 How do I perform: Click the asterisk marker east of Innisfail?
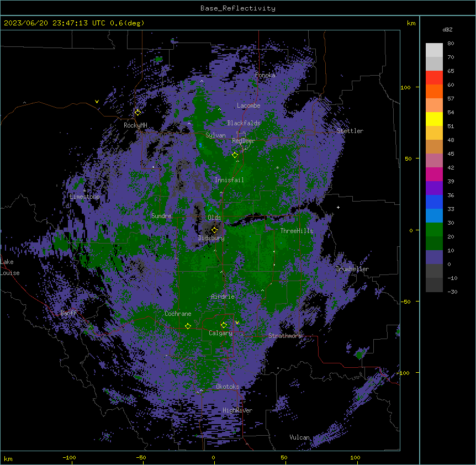277,168
